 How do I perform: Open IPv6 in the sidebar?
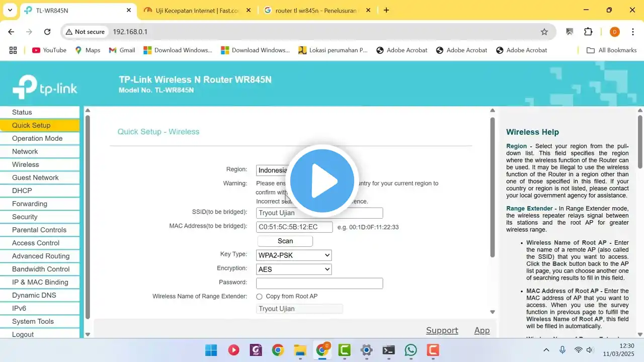40,308
